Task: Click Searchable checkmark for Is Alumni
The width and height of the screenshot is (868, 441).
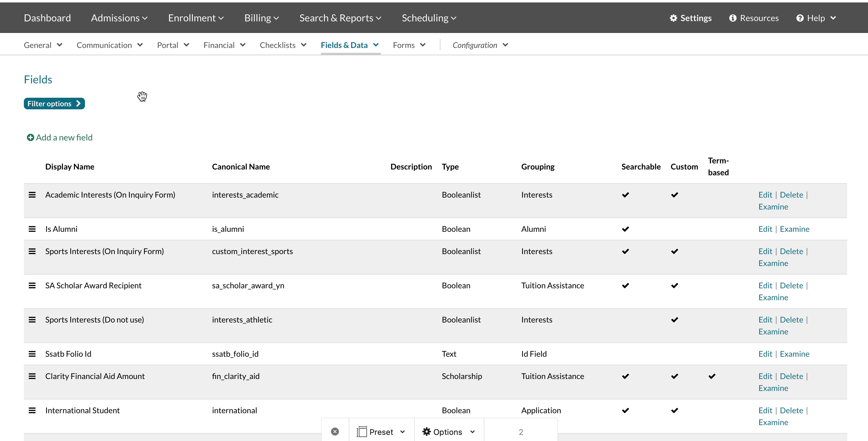Action: click(625, 229)
